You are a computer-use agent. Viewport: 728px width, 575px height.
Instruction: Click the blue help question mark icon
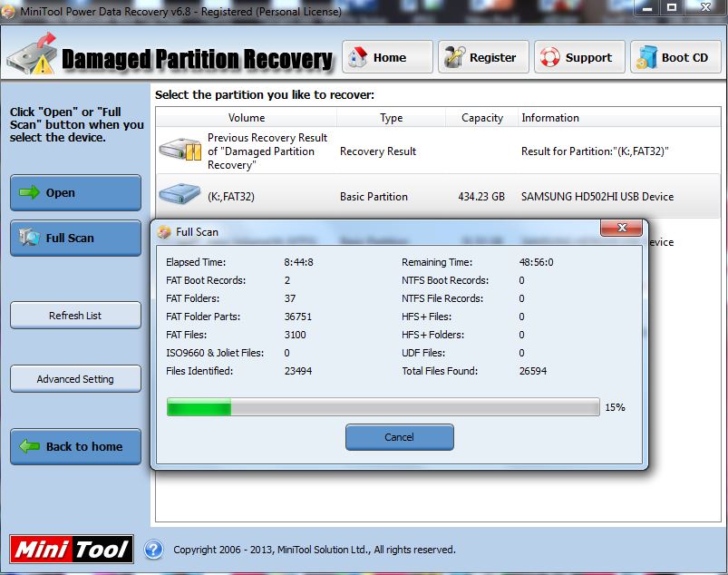(x=154, y=549)
